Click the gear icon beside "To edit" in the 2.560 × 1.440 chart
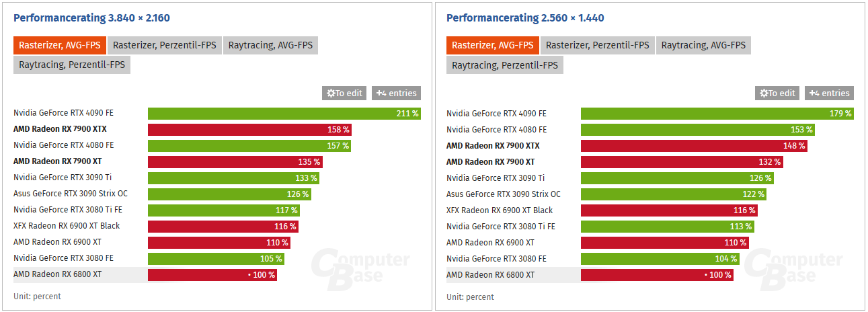The width and height of the screenshot is (868, 312). click(764, 93)
